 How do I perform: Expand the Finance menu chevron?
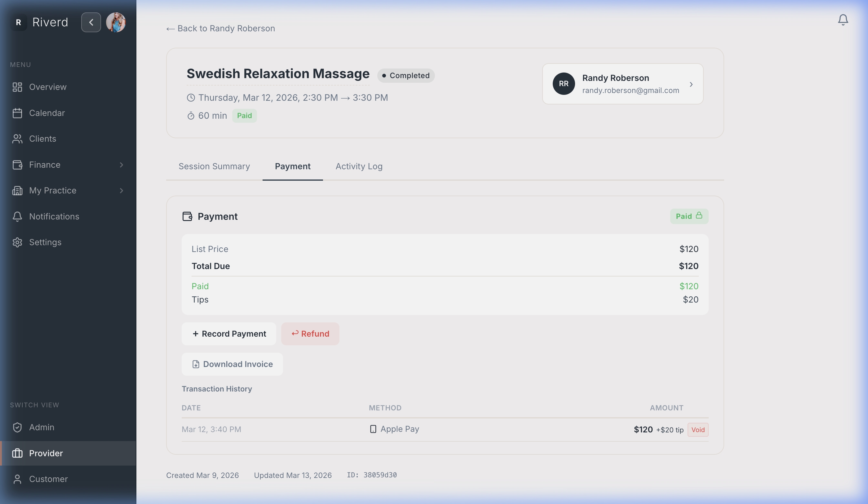(122, 165)
